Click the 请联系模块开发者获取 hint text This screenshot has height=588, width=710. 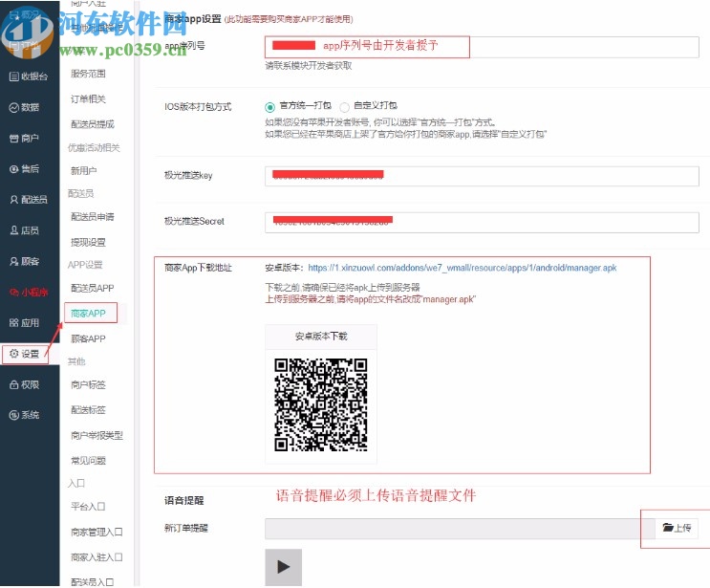pos(309,66)
